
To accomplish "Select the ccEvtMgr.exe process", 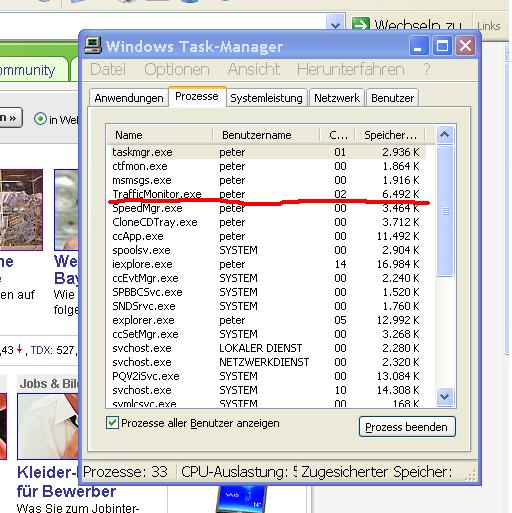I will coord(266,278).
